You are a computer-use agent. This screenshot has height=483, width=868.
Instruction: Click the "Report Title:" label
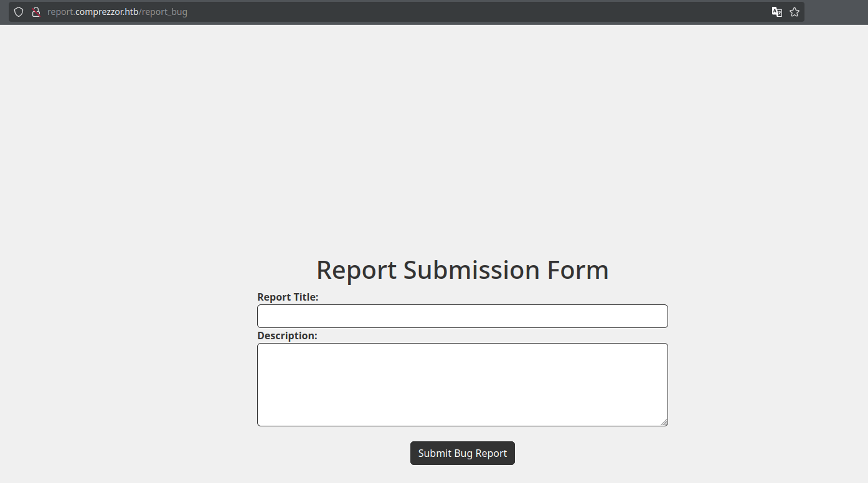coord(288,298)
